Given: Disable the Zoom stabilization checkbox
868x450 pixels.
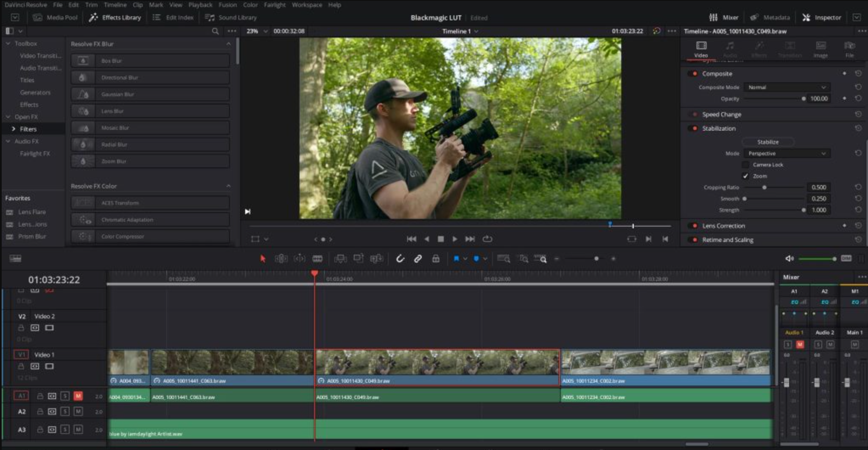Looking at the screenshot, I should click(x=746, y=175).
